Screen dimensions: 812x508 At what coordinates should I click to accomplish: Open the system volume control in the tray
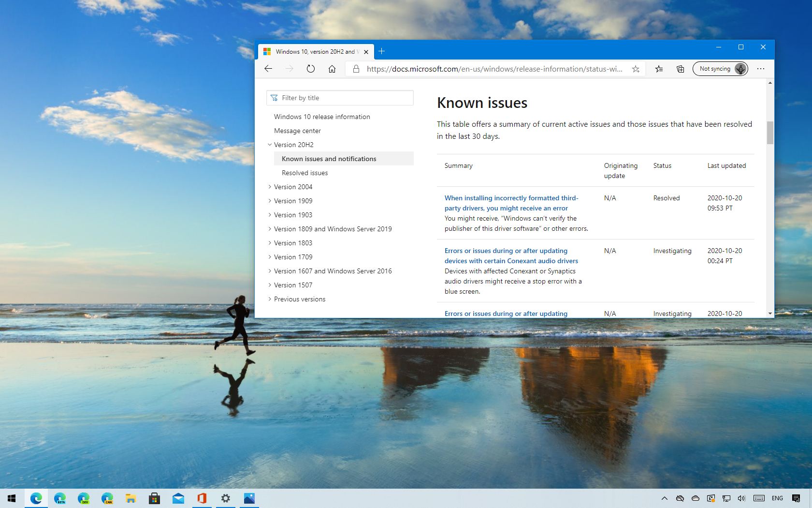pos(741,498)
